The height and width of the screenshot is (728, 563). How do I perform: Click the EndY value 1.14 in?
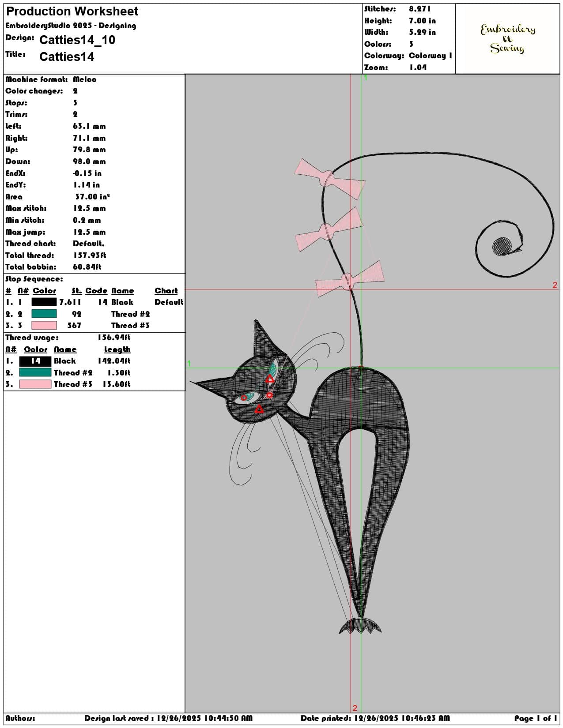click(x=87, y=185)
